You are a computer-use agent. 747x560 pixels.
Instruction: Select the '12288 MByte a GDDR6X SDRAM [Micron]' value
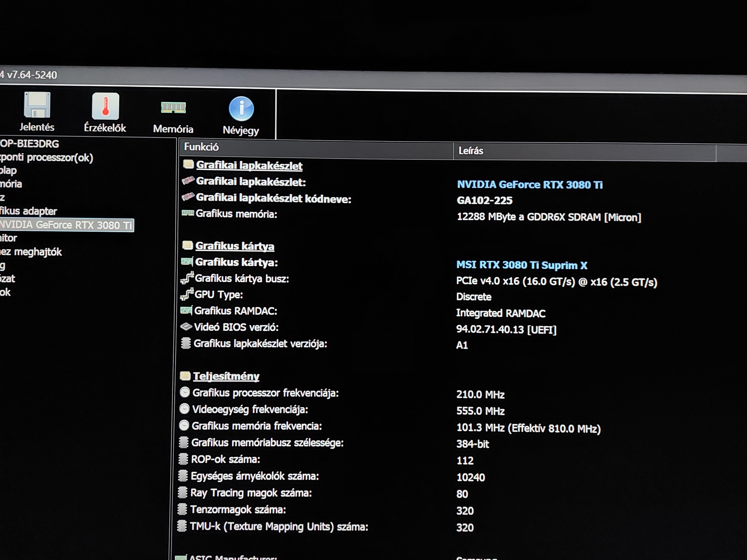549,217
